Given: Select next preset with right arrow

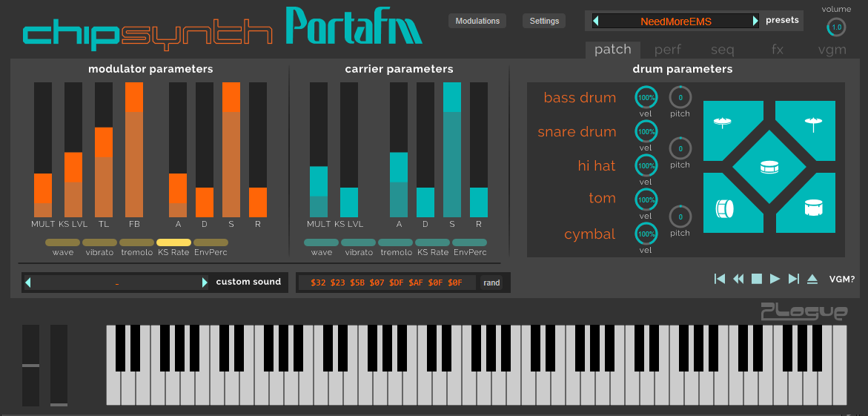Looking at the screenshot, I should (x=755, y=21).
